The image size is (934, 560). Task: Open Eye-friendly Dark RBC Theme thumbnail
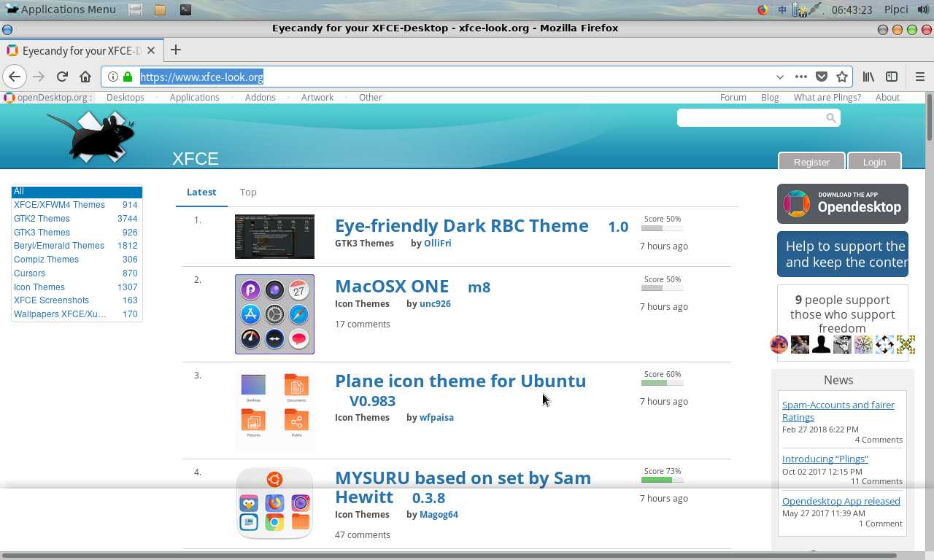pos(274,236)
